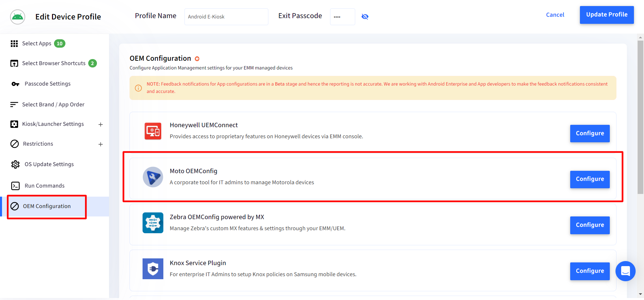644x300 pixels.
Task: Click the Update Profile button
Action: tap(607, 15)
